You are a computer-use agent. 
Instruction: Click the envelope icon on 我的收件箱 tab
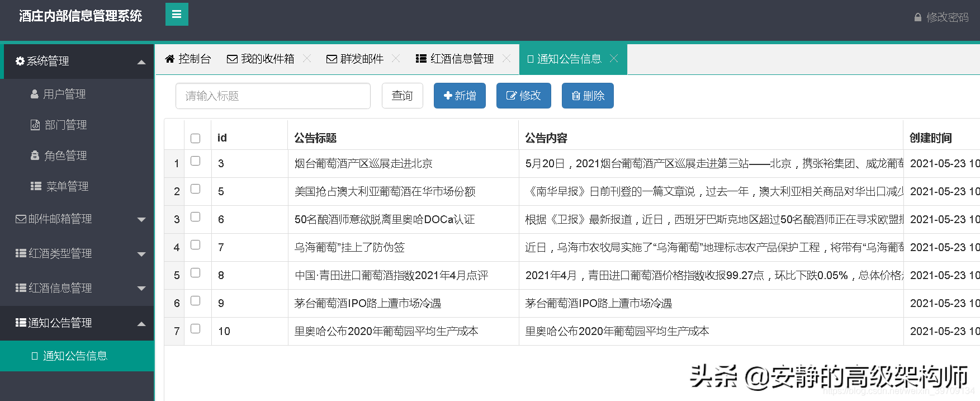(x=232, y=59)
